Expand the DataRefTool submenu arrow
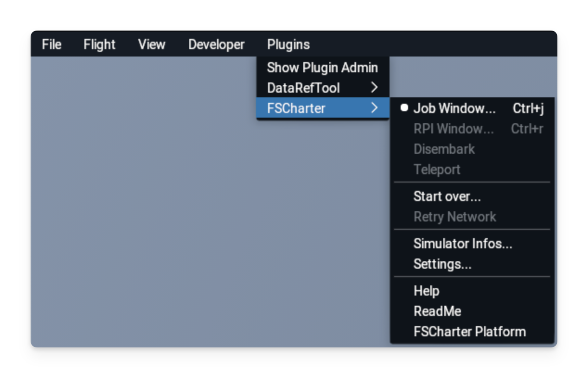588x378 pixels. click(x=375, y=88)
